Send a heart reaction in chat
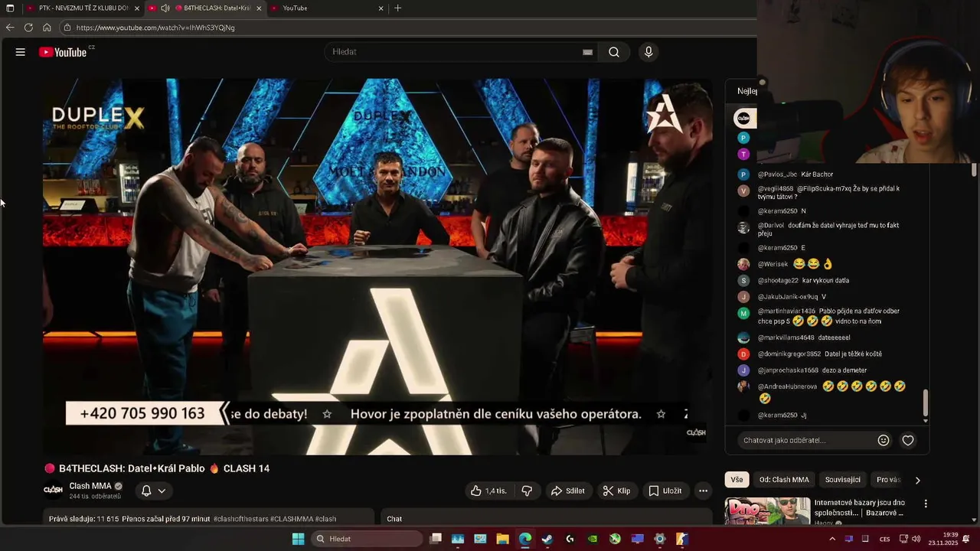Image resolution: width=980 pixels, height=551 pixels. (908, 440)
